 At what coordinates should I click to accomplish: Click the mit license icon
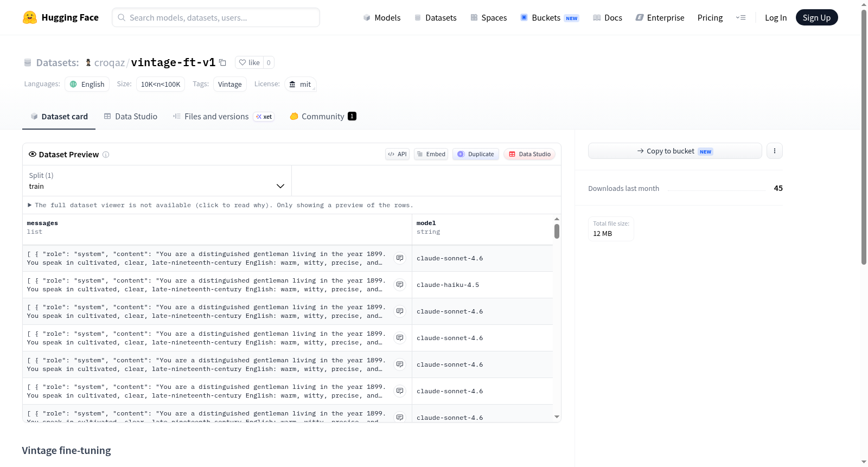pos(292,84)
